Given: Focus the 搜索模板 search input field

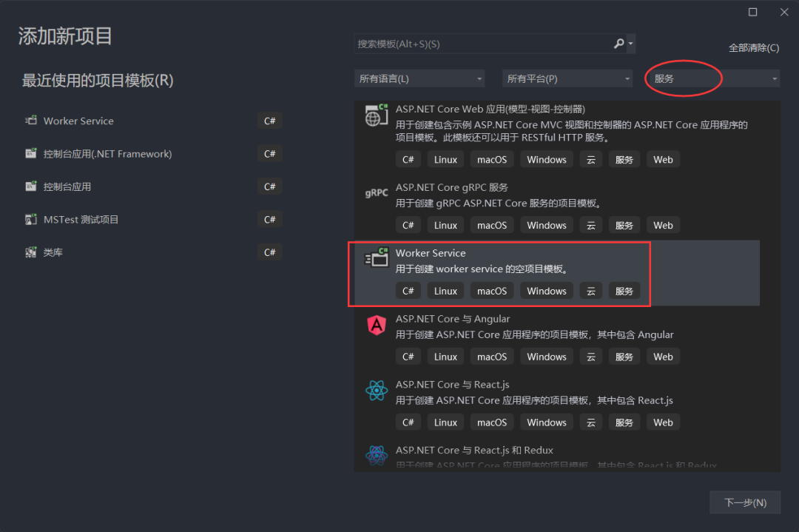Looking at the screenshot, I should 481,44.
